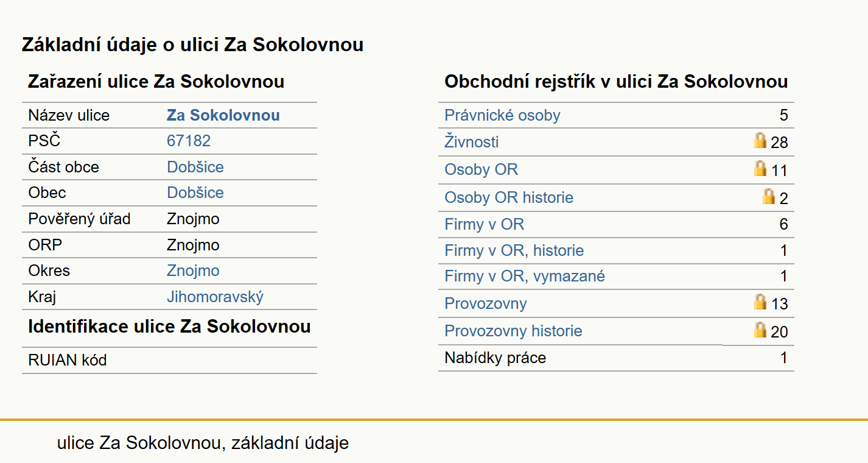The width and height of the screenshot is (868, 463).
Task: Open the Osoby OR link
Action: coord(481,169)
